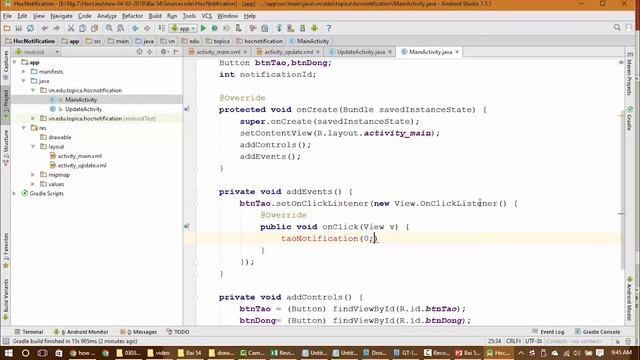Expand the androidTest package node
640x360 pixels.
(33, 118)
